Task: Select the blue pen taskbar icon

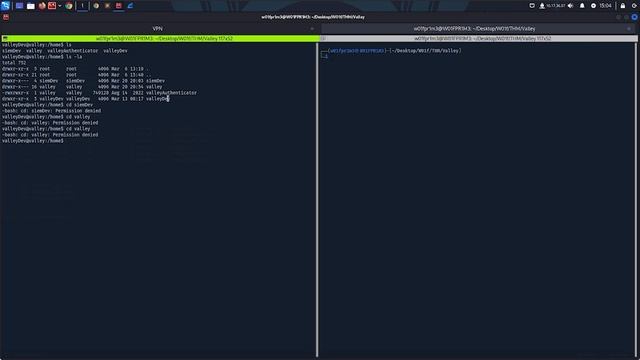Action: tap(130, 6)
